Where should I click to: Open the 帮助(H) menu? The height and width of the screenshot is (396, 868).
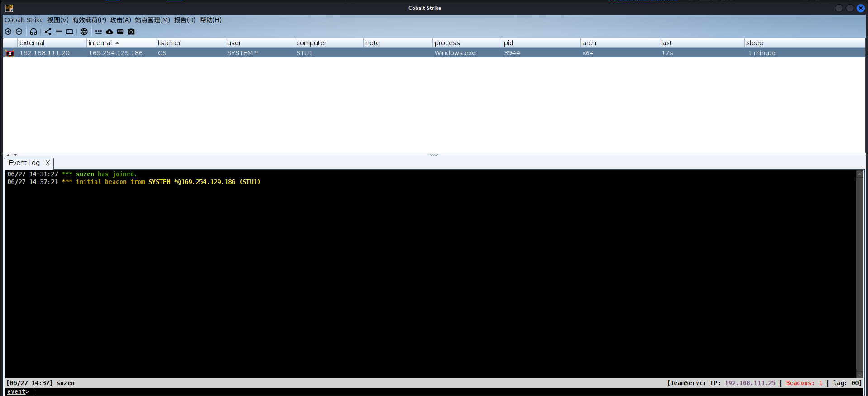point(211,20)
